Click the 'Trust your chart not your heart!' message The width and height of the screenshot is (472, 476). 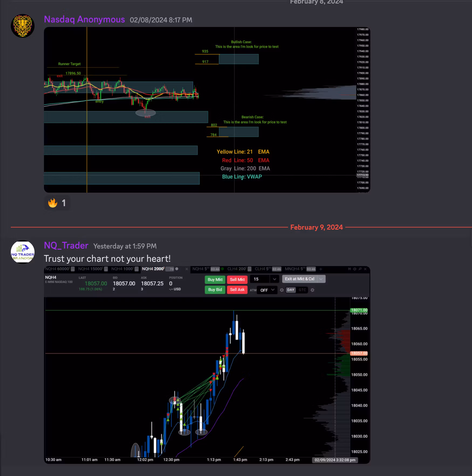(x=107, y=259)
